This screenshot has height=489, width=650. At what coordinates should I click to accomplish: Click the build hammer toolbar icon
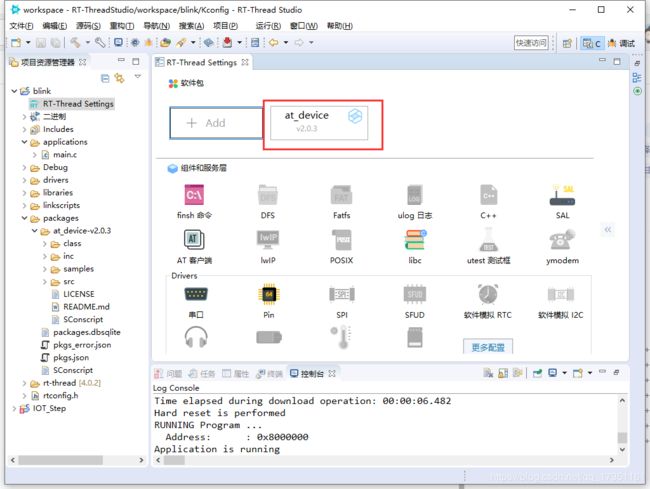click(75, 42)
